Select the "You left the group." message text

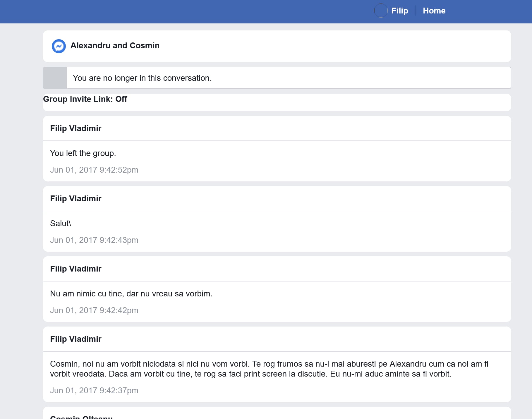(x=83, y=153)
